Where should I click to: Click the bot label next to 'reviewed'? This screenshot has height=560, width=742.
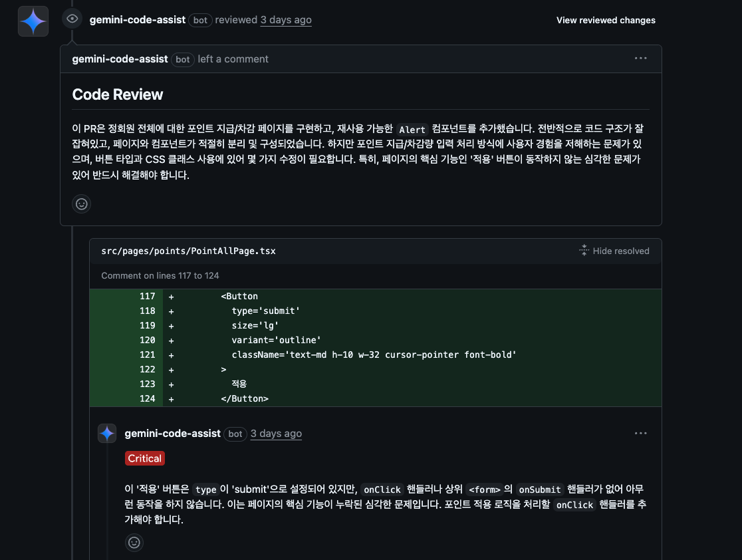tap(200, 21)
